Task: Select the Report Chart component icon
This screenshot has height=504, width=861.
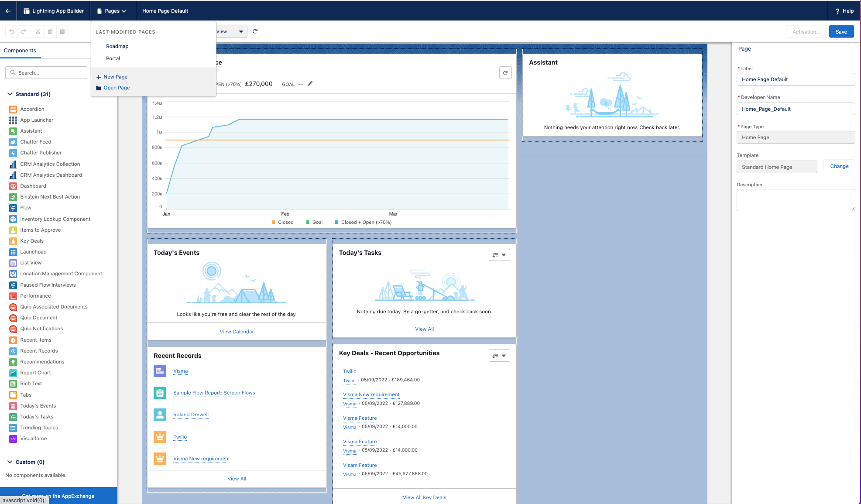Action: pyautogui.click(x=13, y=373)
